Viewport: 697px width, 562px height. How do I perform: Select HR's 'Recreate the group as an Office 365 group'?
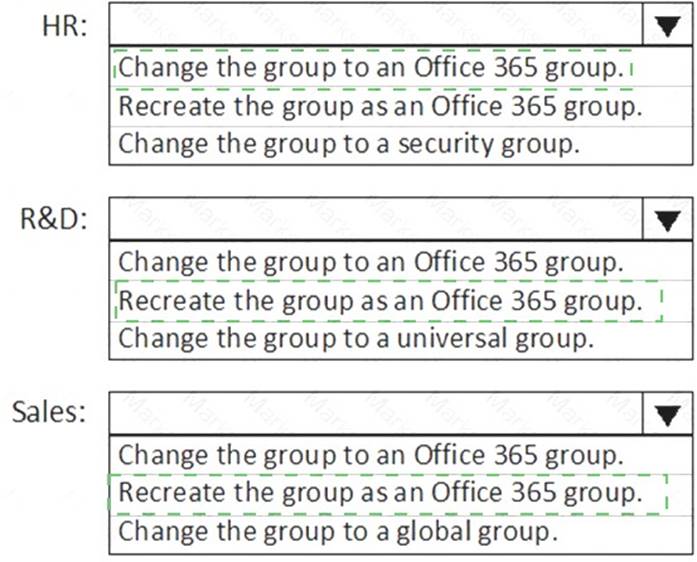coord(380,106)
